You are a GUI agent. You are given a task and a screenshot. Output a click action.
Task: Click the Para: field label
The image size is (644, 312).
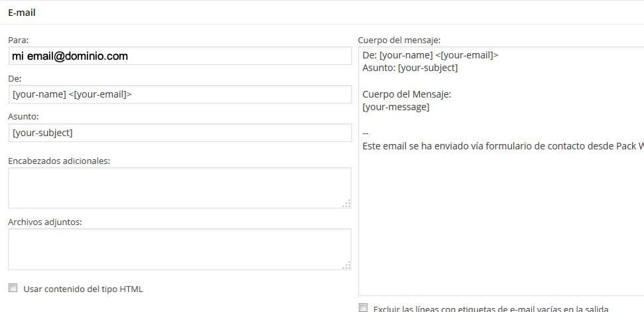coord(18,40)
